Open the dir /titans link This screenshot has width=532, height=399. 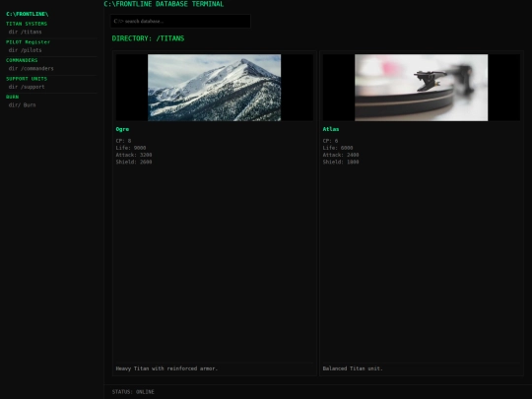point(25,32)
